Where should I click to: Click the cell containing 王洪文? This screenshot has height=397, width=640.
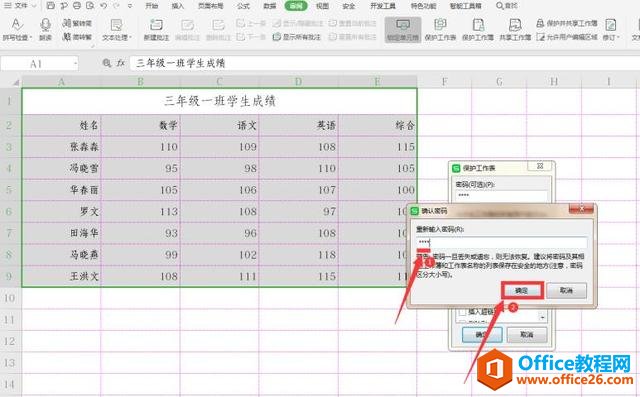click(62, 277)
